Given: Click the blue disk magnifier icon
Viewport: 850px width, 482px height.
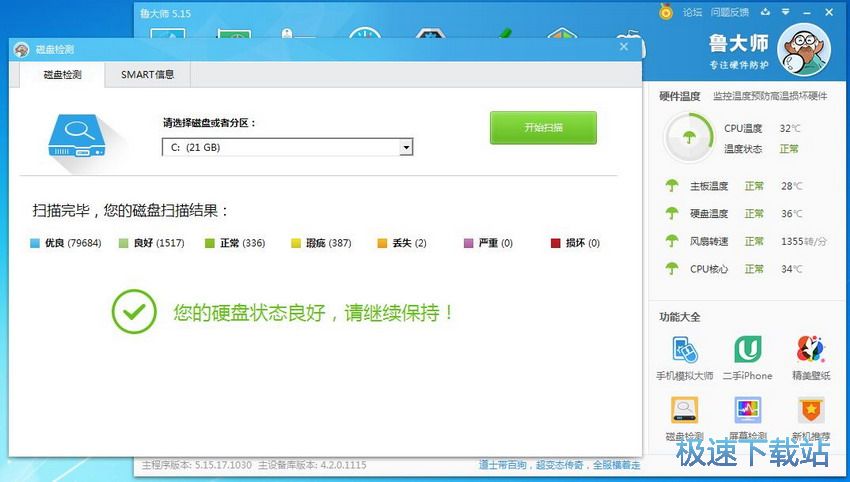Looking at the screenshot, I should 76,136.
